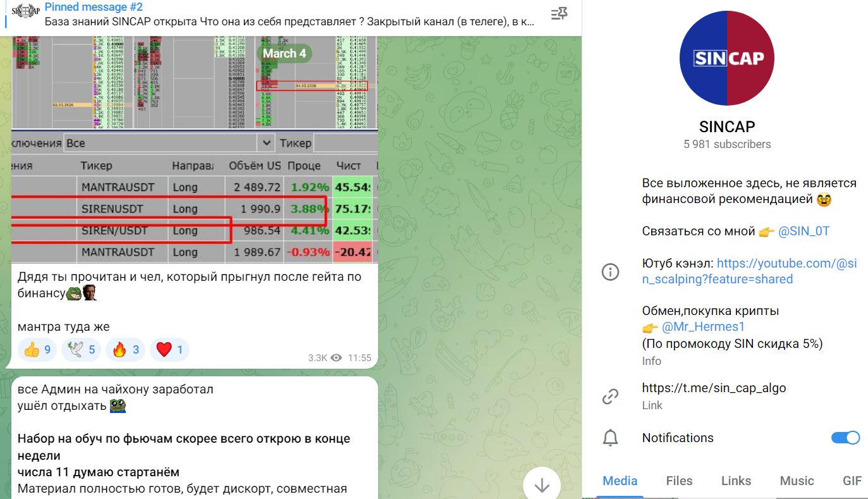Open the GIF tab

[853, 481]
